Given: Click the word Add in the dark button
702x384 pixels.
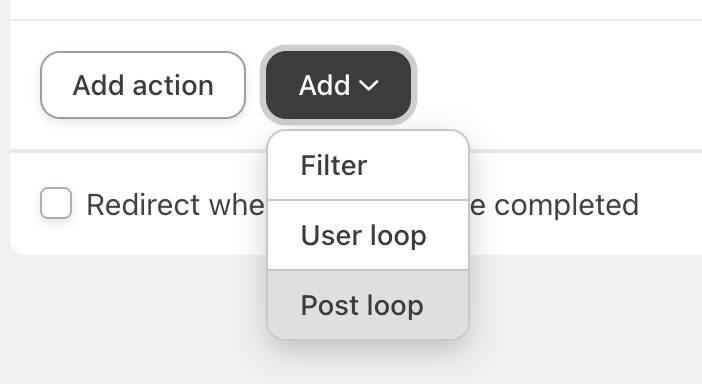Looking at the screenshot, I should click(x=325, y=85).
